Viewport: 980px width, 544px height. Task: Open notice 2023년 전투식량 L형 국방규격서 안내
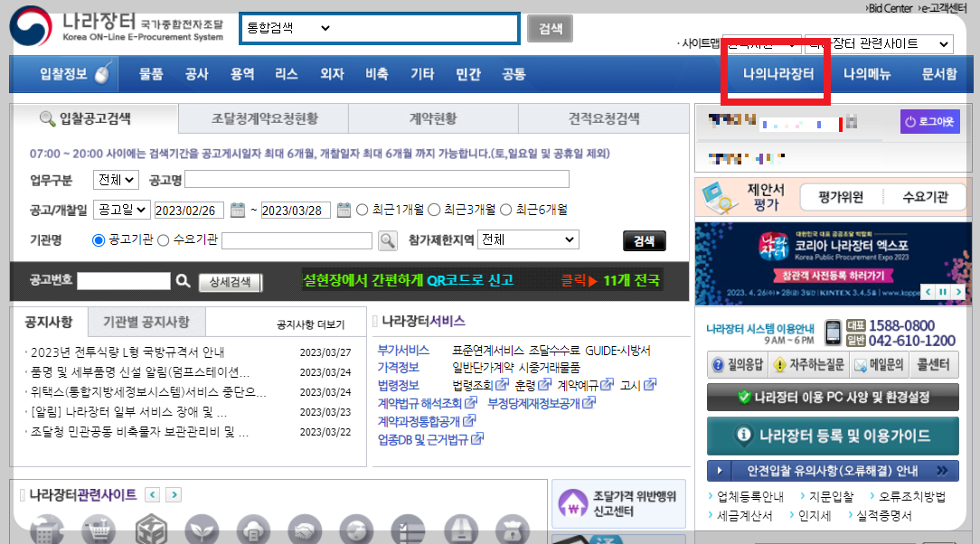[x=127, y=352]
